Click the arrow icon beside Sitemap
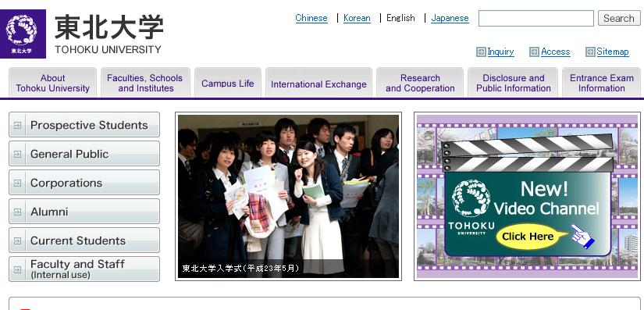 tap(590, 52)
